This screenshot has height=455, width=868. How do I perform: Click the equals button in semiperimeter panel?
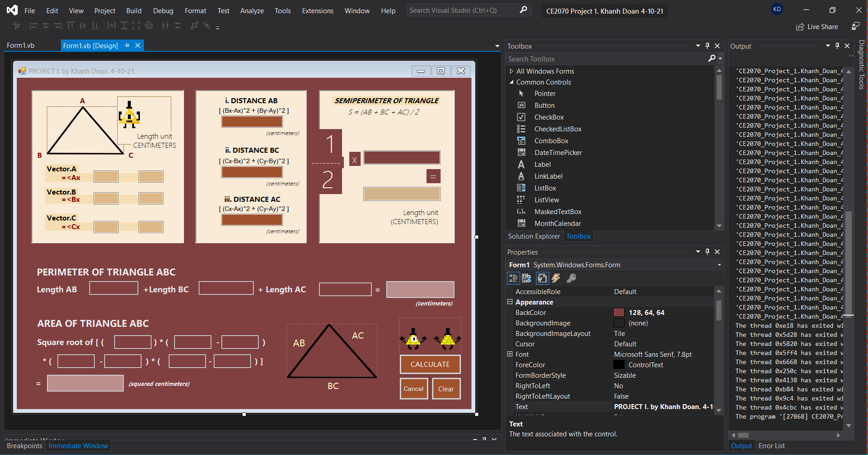[433, 176]
